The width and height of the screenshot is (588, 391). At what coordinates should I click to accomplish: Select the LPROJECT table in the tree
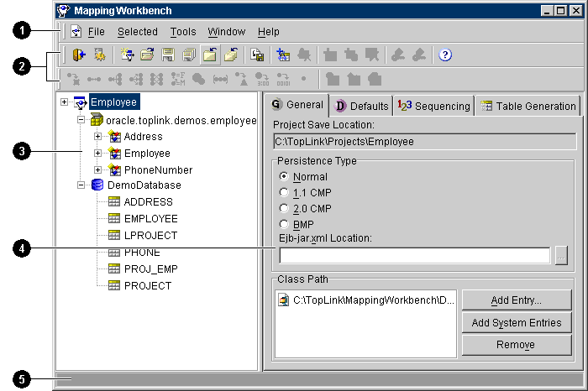pyautogui.click(x=150, y=235)
